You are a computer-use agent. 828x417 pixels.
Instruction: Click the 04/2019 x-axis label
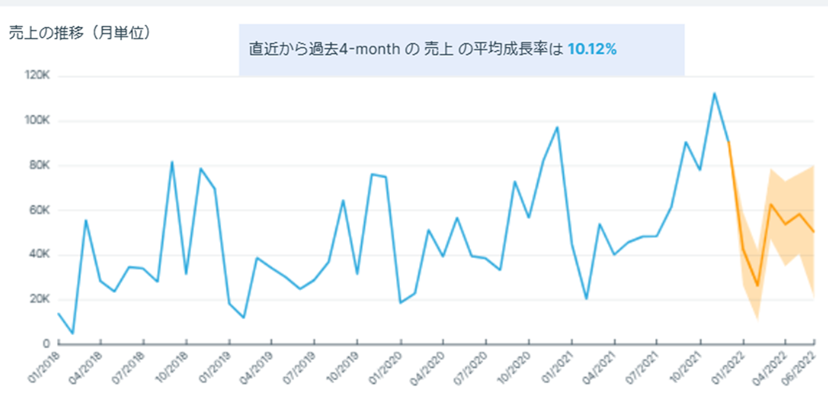coord(256,367)
